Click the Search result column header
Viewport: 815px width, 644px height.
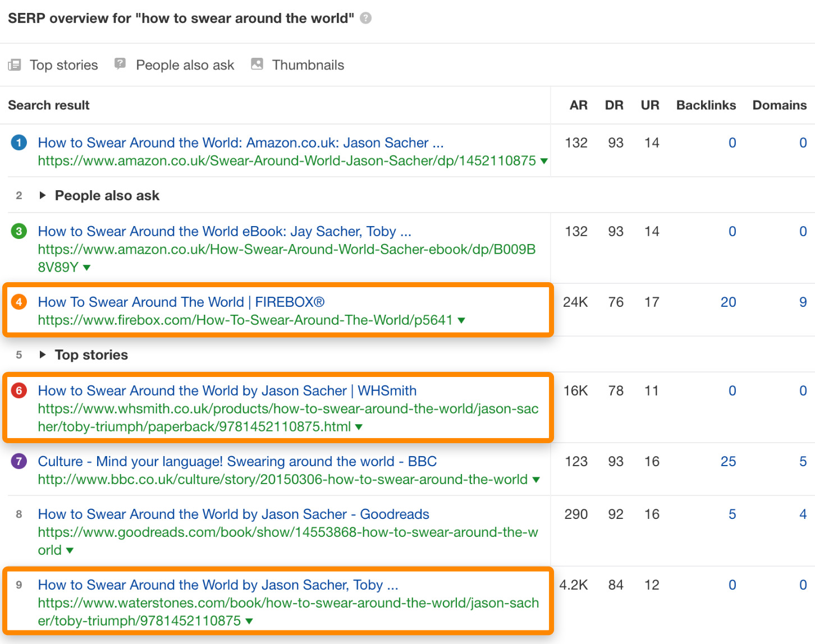point(49,105)
